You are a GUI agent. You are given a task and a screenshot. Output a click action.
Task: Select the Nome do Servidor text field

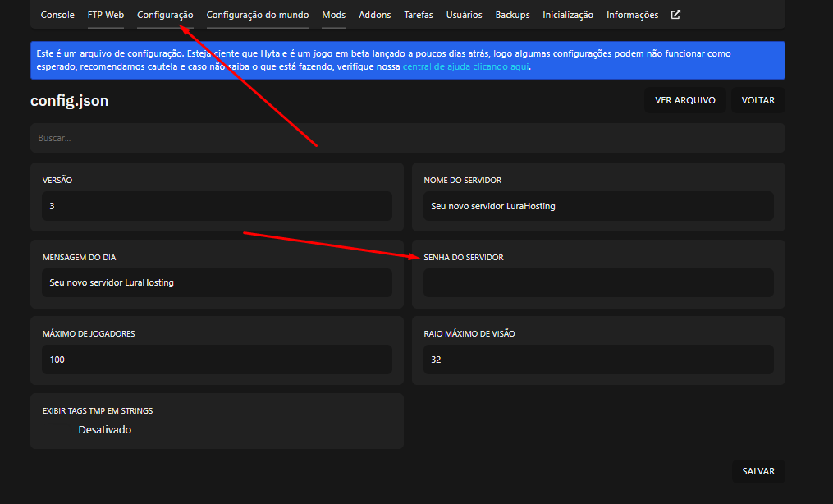tap(598, 206)
